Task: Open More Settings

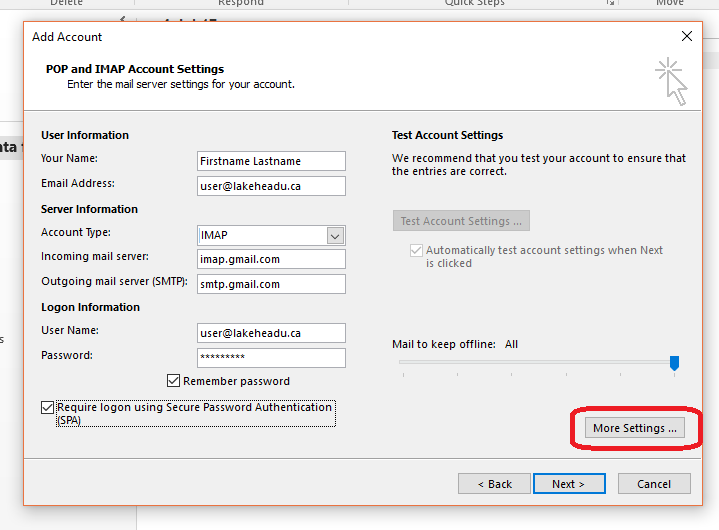Action: 635,428
